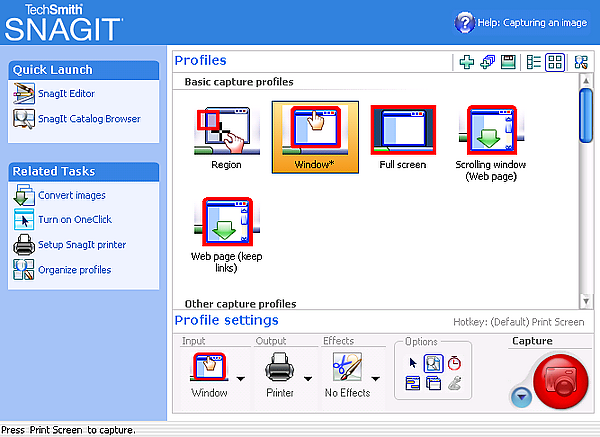Open the new profile wizard icon

(x=488, y=62)
